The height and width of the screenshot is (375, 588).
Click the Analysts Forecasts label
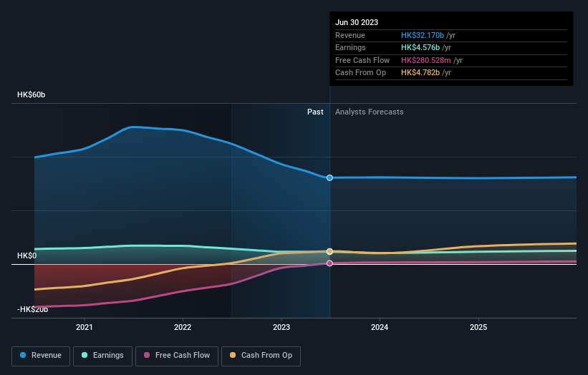point(370,112)
